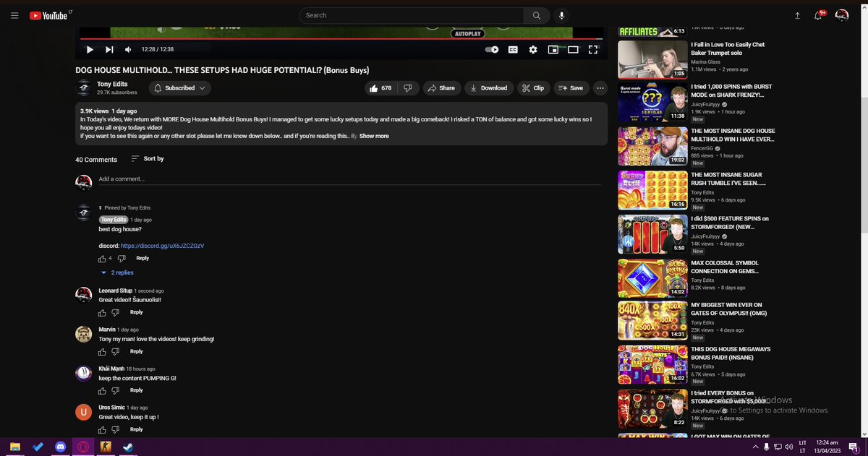
Task: Open the Sugar Rush Tumble video thumbnail
Action: point(652,189)
